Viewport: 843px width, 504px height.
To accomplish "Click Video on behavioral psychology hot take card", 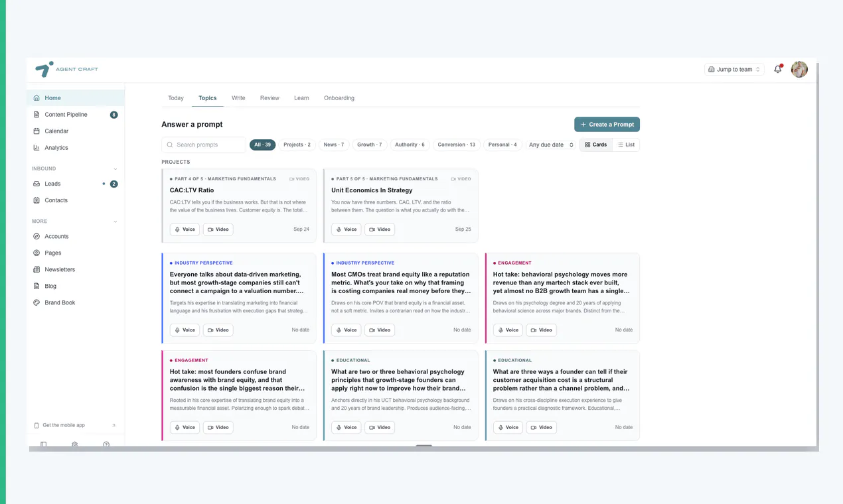I will [x=541, y=330].
